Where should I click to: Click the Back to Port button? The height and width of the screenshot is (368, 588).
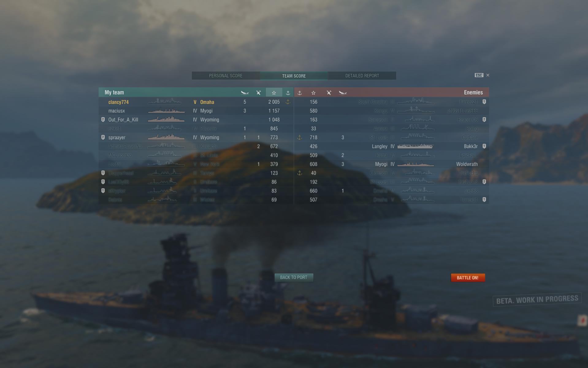[x=294, y=277]
